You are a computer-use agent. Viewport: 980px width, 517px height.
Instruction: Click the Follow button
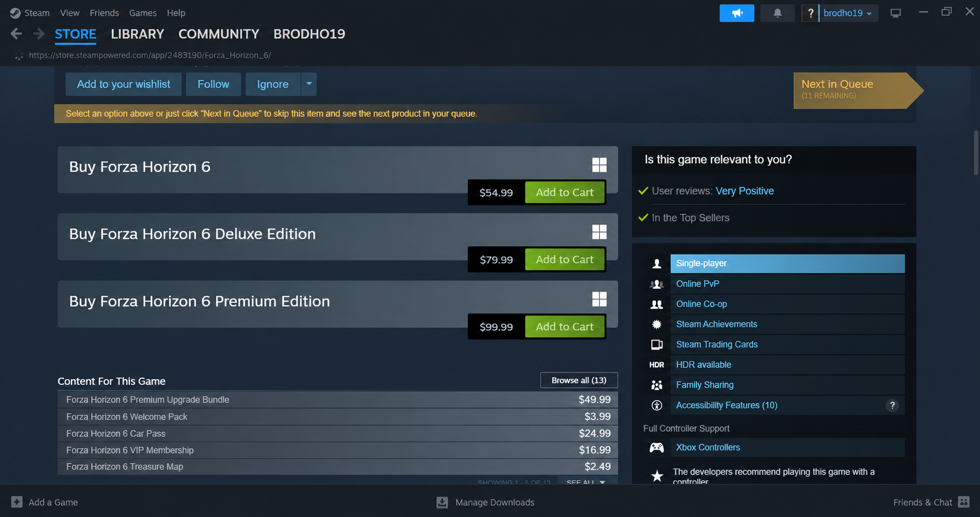tap(213, 84)
